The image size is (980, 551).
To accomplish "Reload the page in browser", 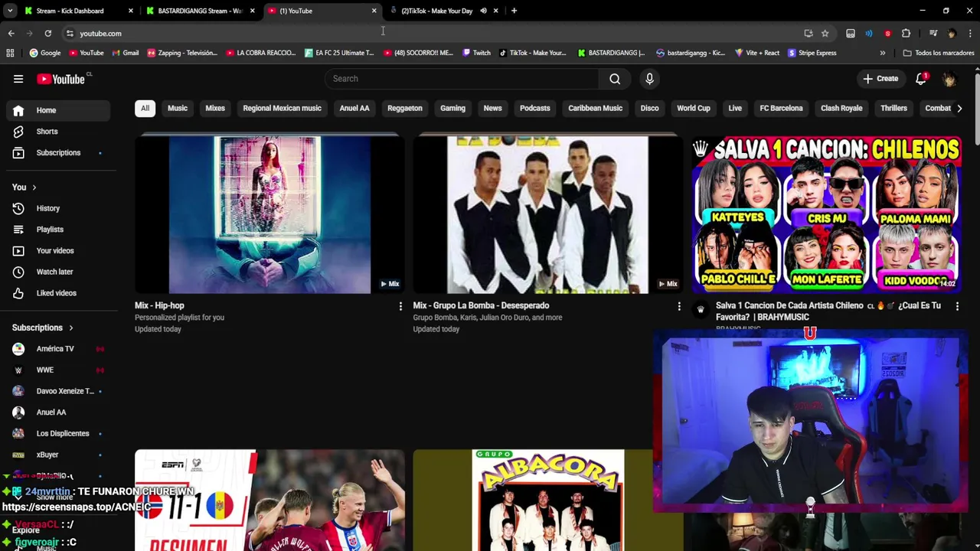I will click(x=47, y=33).
